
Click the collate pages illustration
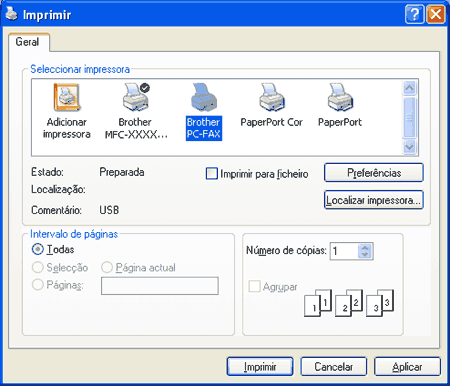coord(349,303)
